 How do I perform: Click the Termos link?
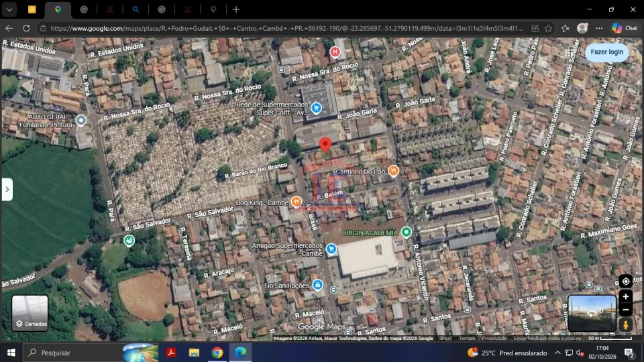click(x=467, y=338)
